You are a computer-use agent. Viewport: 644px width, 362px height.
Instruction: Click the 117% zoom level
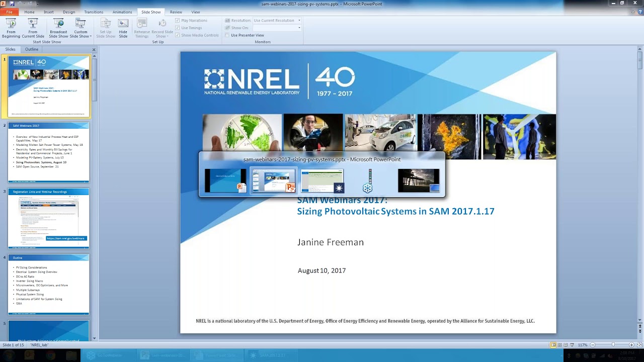pyautogui.click(x=583, y=345)
